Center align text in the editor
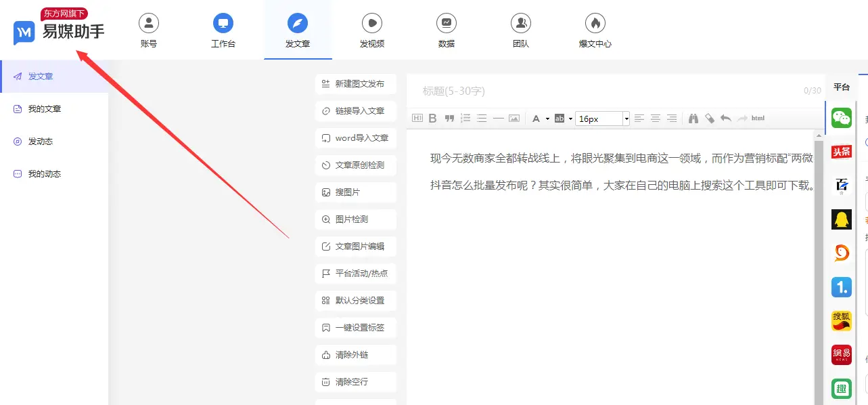The height and width of the screenshot is (405, 868). click(x=656, y=119)
